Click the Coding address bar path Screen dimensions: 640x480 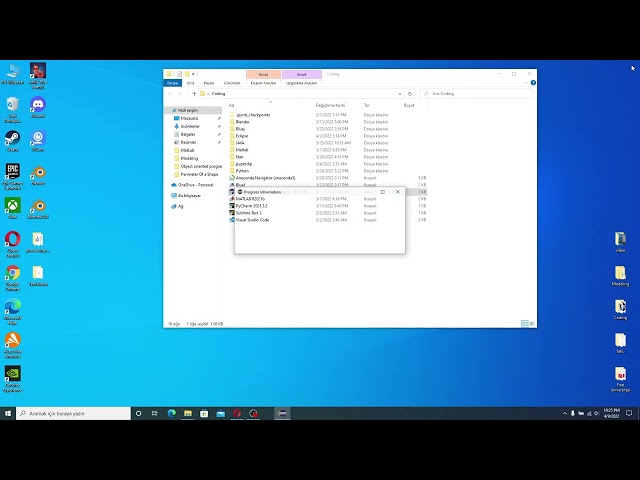218,94
